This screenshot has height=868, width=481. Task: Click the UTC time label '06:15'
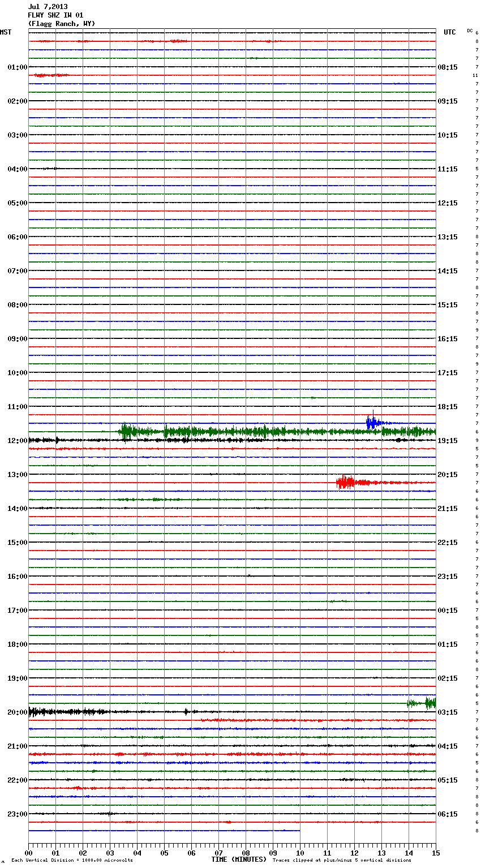(x=448, y=814)
